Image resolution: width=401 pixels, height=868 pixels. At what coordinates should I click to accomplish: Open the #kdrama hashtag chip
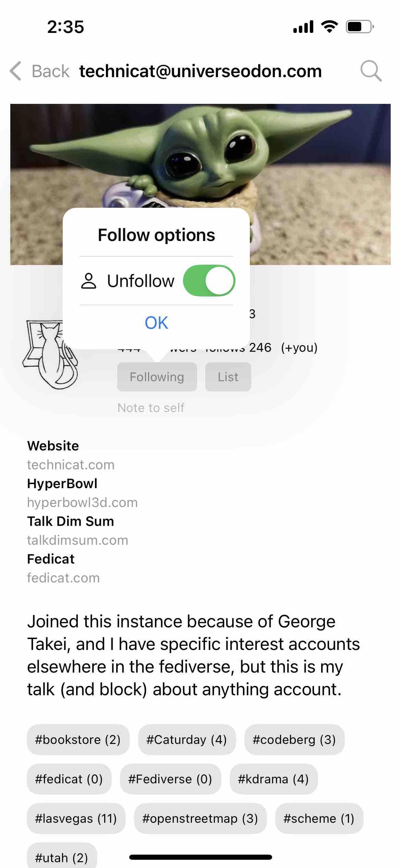[273, 779]
